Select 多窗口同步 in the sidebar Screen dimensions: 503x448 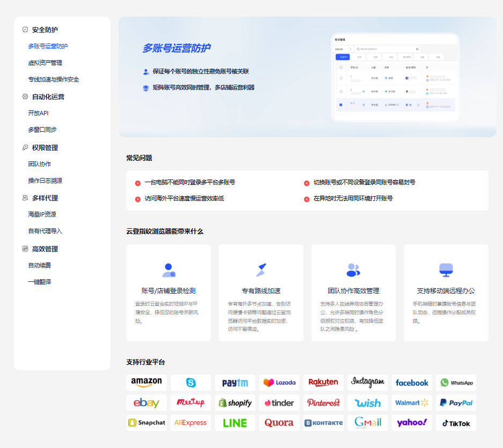pos(42,130)
